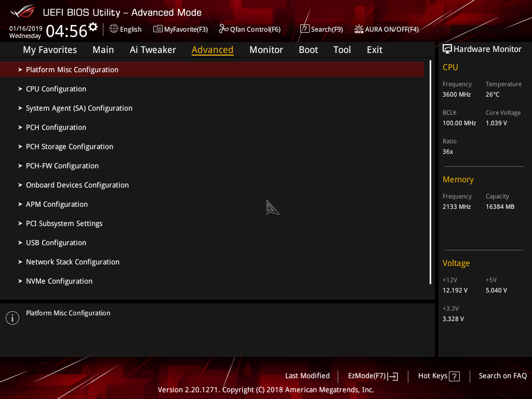Launch Qfan Control from the toolbar
This screenshot has height=399, width=532.
223,29
